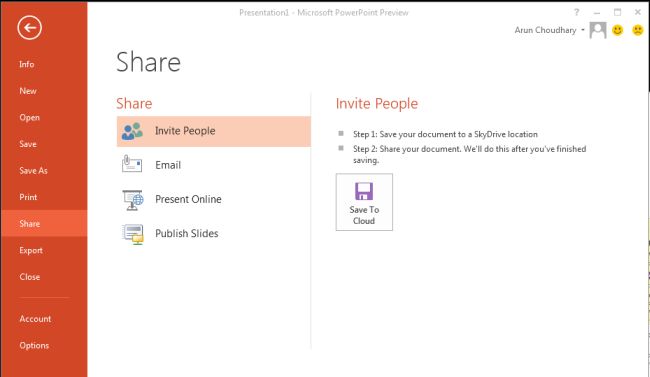Send a smile with happy face icon
Viewport: 650px width, 377px height.
[618, 30]
